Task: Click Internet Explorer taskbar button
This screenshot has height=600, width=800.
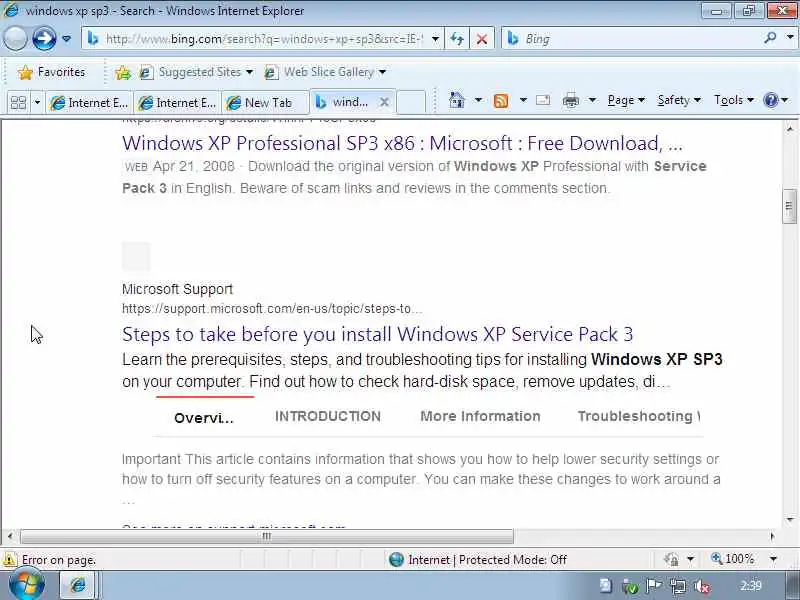Action: 78,585
